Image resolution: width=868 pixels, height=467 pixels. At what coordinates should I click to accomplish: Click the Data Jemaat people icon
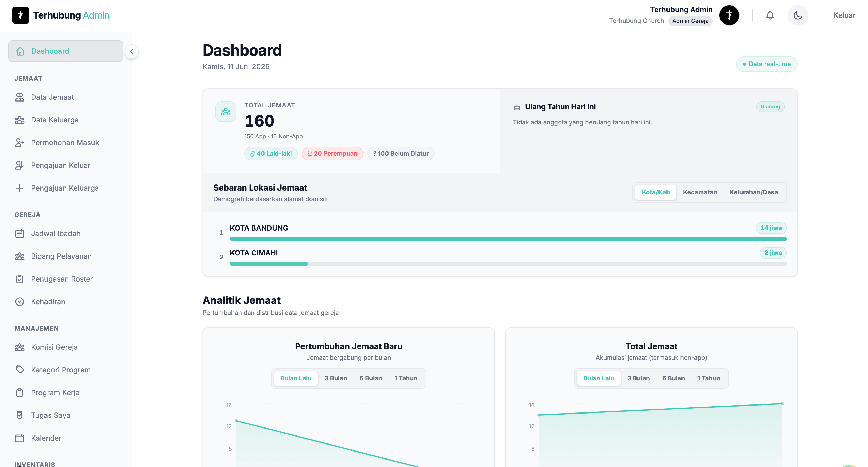pyautogui.click(x=20, y=97)
